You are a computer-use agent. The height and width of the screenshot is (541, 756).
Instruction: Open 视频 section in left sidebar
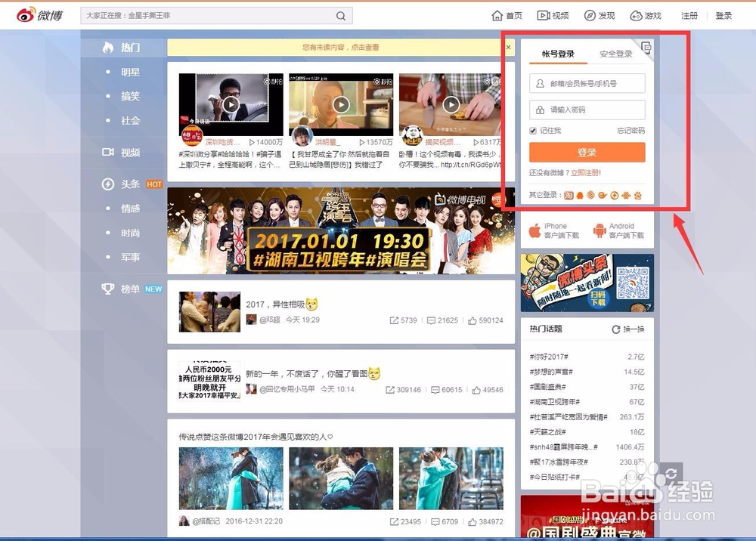121,153
